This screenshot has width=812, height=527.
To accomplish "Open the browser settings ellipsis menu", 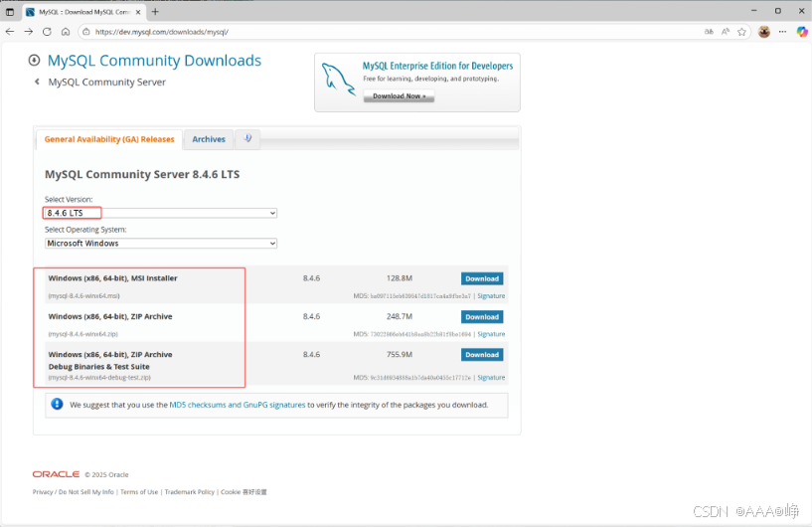I will pos(782,32).
